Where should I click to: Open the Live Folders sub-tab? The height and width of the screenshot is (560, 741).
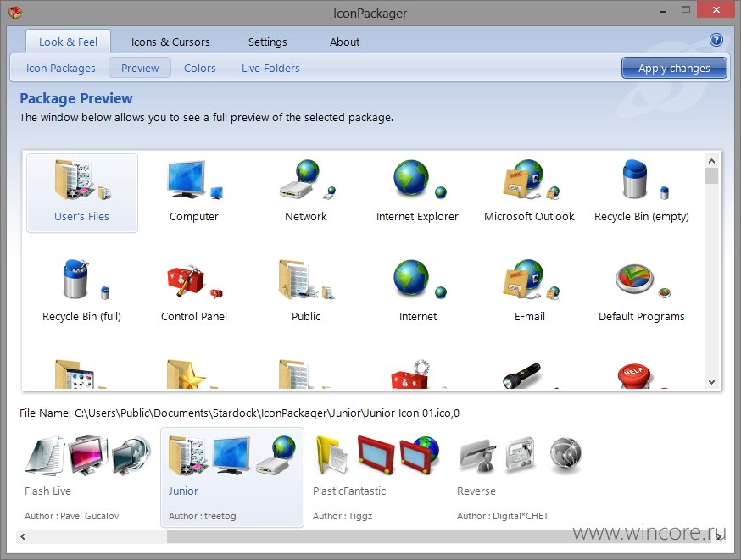pos(270,68)
